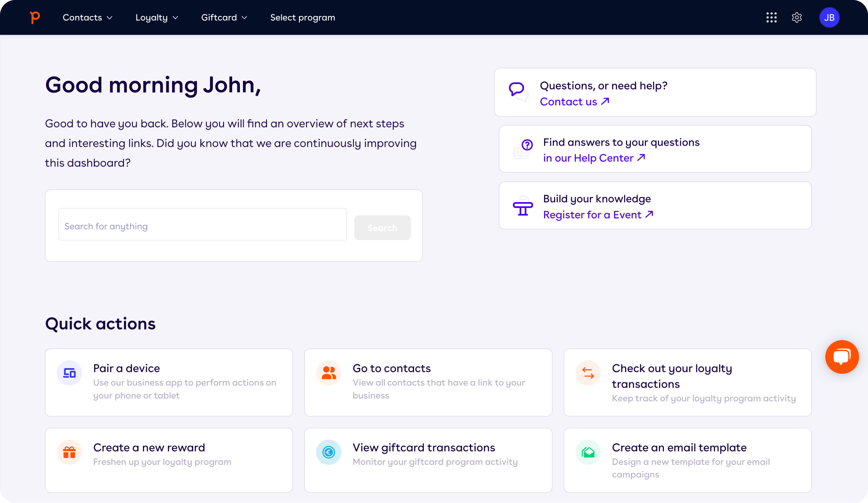868x503 pixels.
Task: Expand the Giftcard dropdown menu
Action: [224, 18]
